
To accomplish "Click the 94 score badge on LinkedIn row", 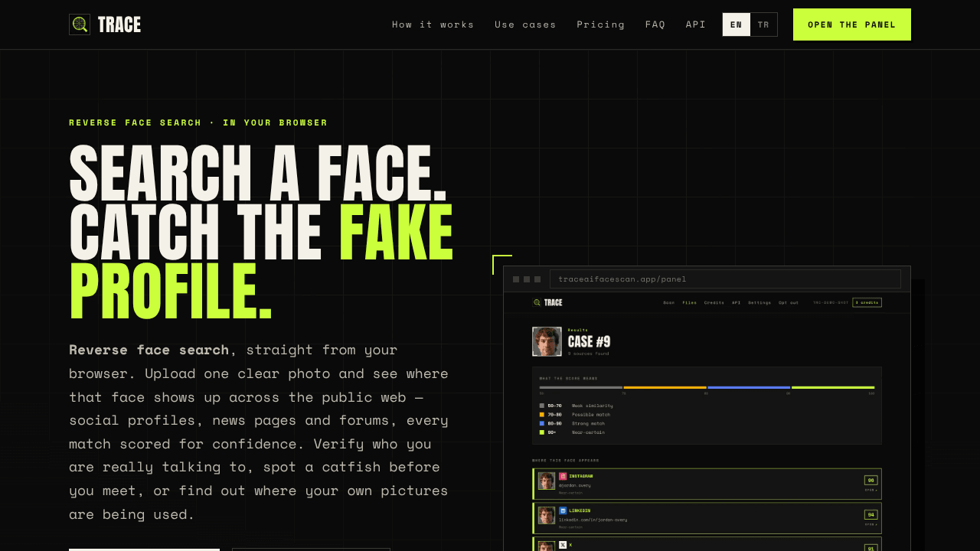I will coord(871,514).
